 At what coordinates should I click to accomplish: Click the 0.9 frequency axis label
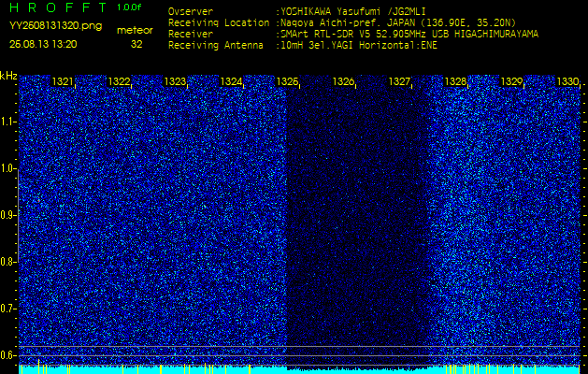pos(8,215)
